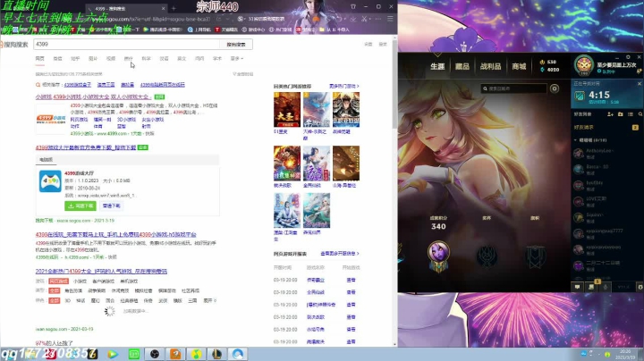This screenshot has width=644, height=361.
Task: Open OBS Studio from the taskbar
Action: tap(155, 354)
